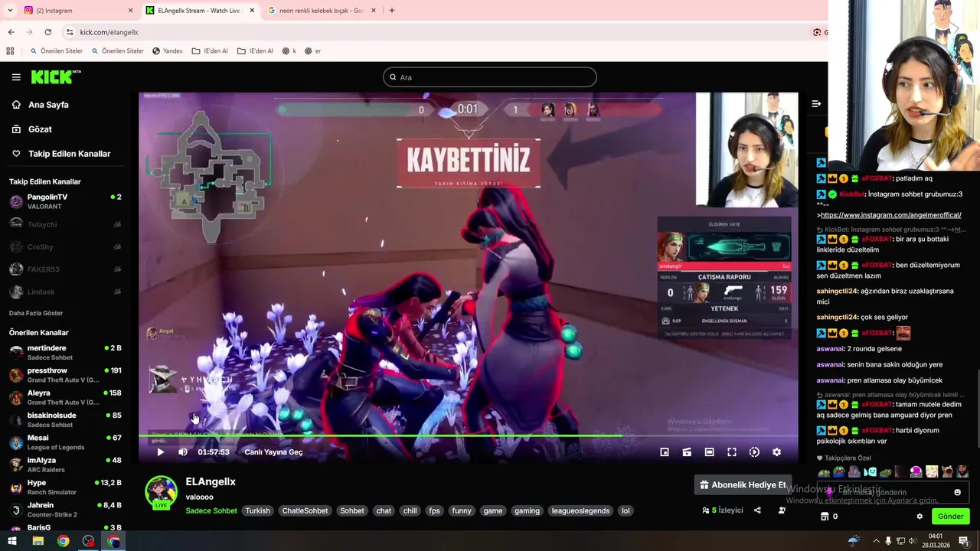Open Windows Start menu

coord(12,541)
